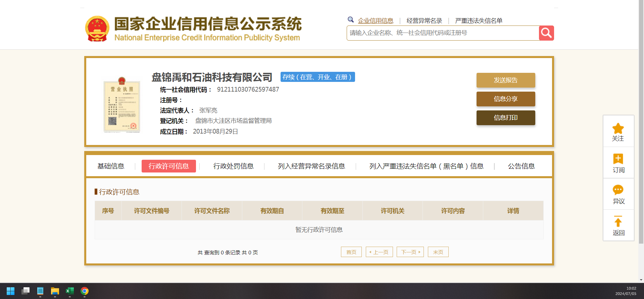The width and height of the screenshot is (644, 299).
Task: Click the 关注 star icon
Action: 618,128
